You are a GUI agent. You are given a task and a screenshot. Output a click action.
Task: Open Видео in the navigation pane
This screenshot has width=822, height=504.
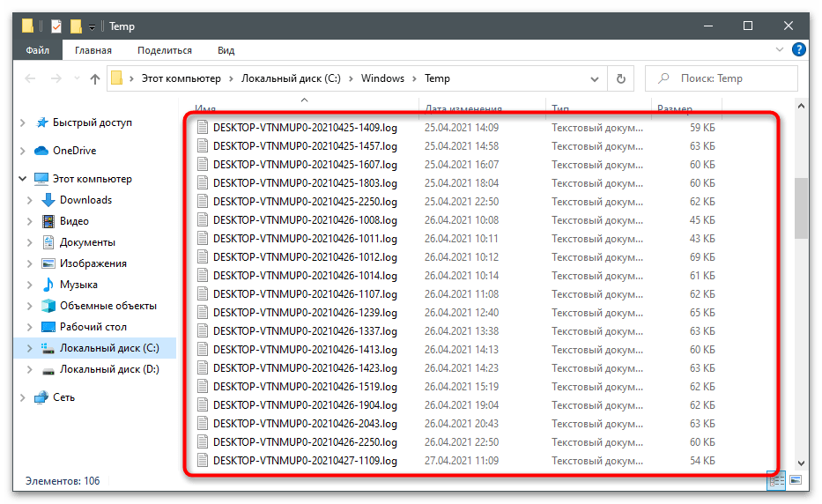pyautogui.click(x=74, y=221)
